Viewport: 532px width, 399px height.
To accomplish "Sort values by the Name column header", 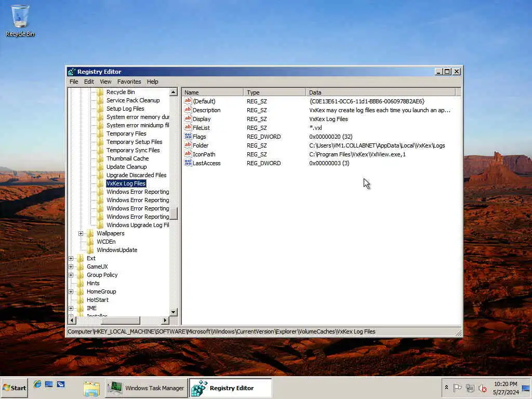I will coord(212,92).
